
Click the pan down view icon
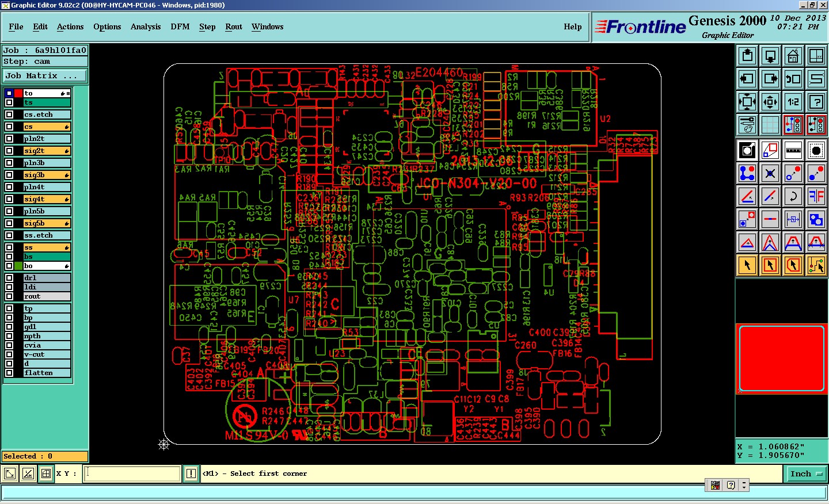click(770, 56)
